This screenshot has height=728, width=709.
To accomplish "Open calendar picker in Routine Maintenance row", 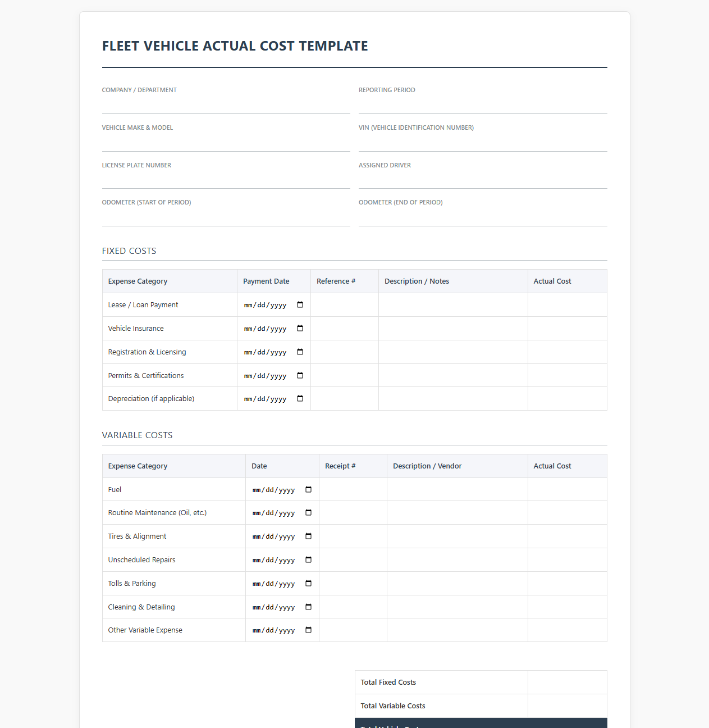I will click(308, 513).
